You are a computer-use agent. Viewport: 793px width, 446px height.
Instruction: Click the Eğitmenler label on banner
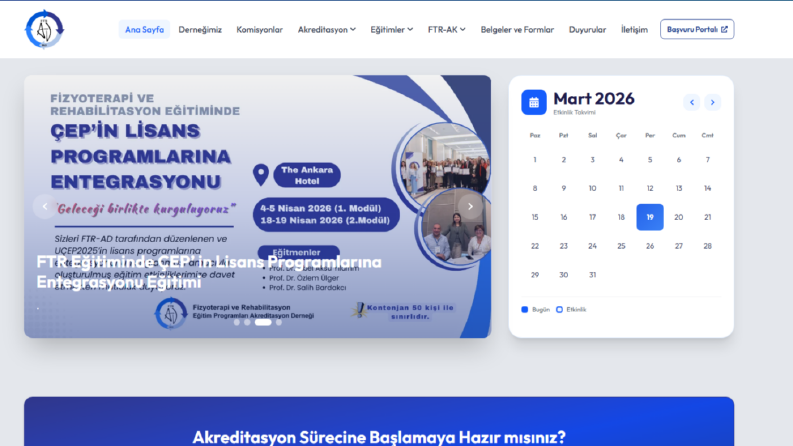point(297,252)
